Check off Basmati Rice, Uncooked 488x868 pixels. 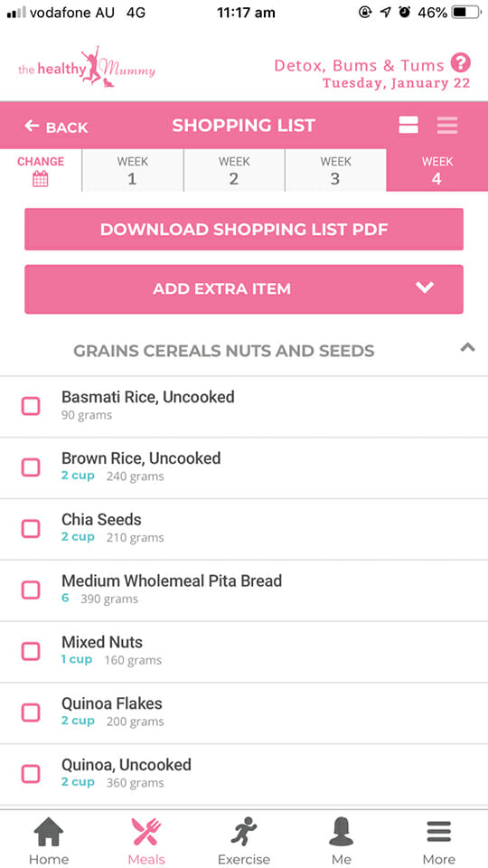pyautogui.click(x=31, y=406)
